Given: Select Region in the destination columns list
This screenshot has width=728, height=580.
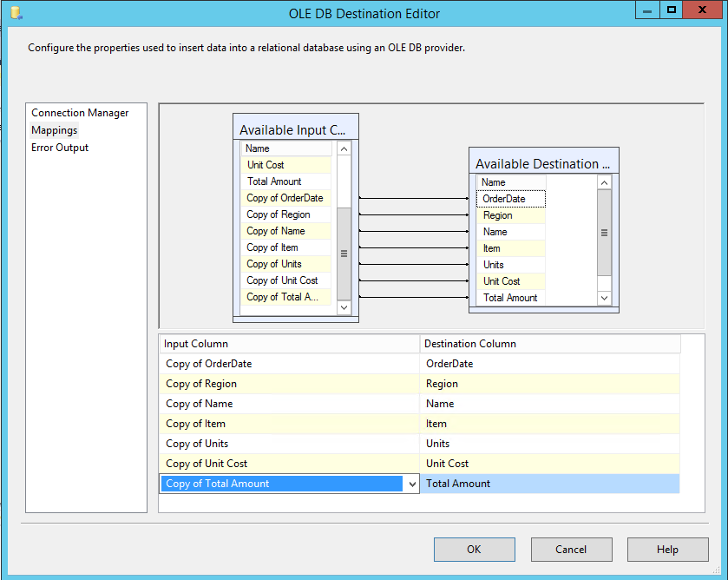Looking at the screenshot, I should coord(498,215).
